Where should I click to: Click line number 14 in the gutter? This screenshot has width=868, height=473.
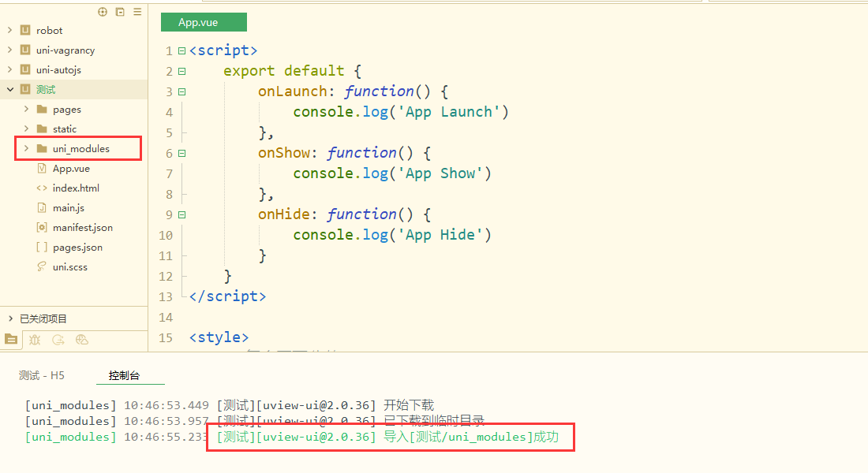166,318
